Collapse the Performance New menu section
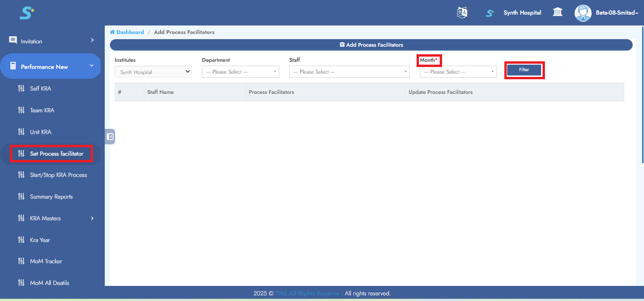This screenshot has width=644, height=301. [x=92, y=66]
